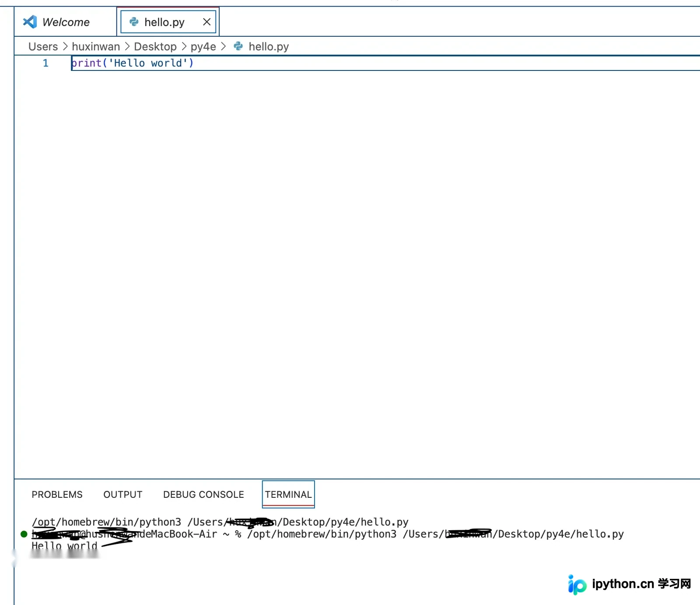Place cursor in print('Hello world') code
700x605 pixels.
(133, 63)
